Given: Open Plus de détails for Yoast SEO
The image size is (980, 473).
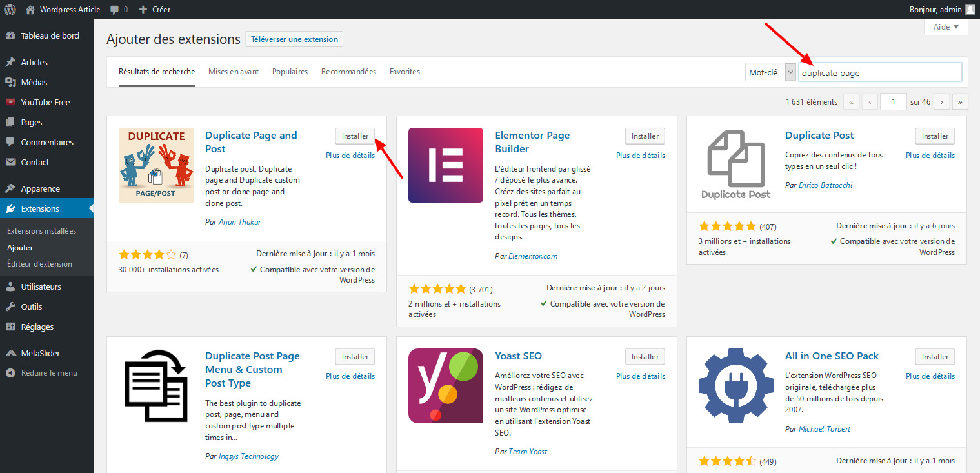Looking at the screenshot, I should pyautogui.click(x=641, y=376).
